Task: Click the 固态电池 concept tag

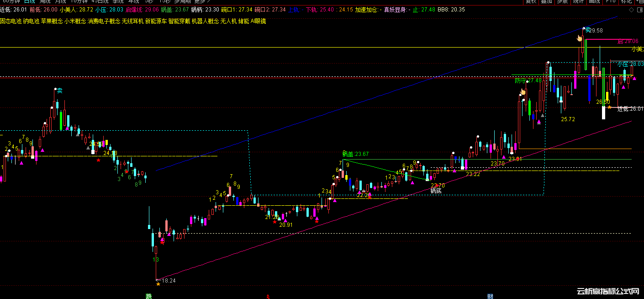Action: click(x=10, y=21)
